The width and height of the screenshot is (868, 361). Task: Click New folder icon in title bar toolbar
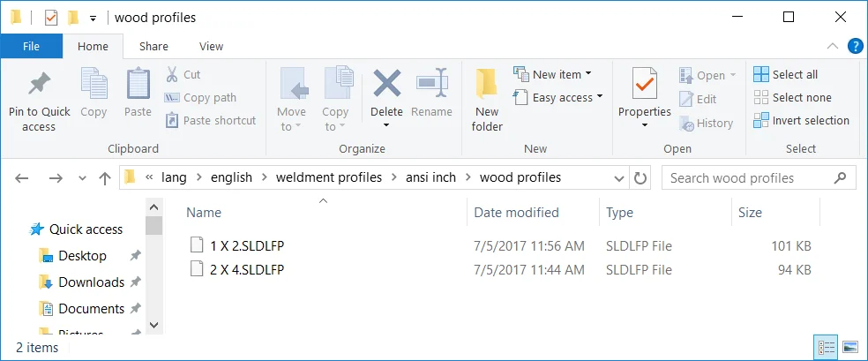click(x=73, y=18)
